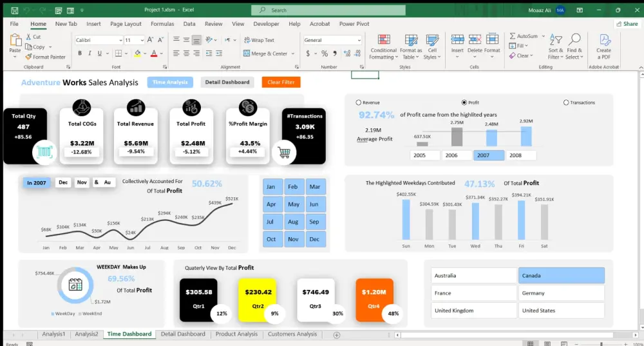The width and height of the screenshot is (644, 346).
Task: Click Increase Decimal icon
Action: click(x=347, y=53)
